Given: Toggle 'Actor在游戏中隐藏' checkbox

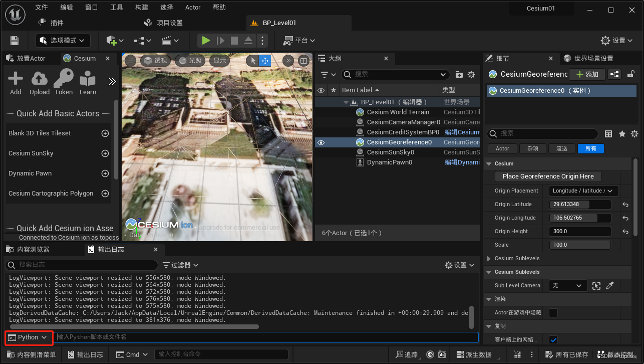Looking at the screenshot, I should click(x=553, y=312).
